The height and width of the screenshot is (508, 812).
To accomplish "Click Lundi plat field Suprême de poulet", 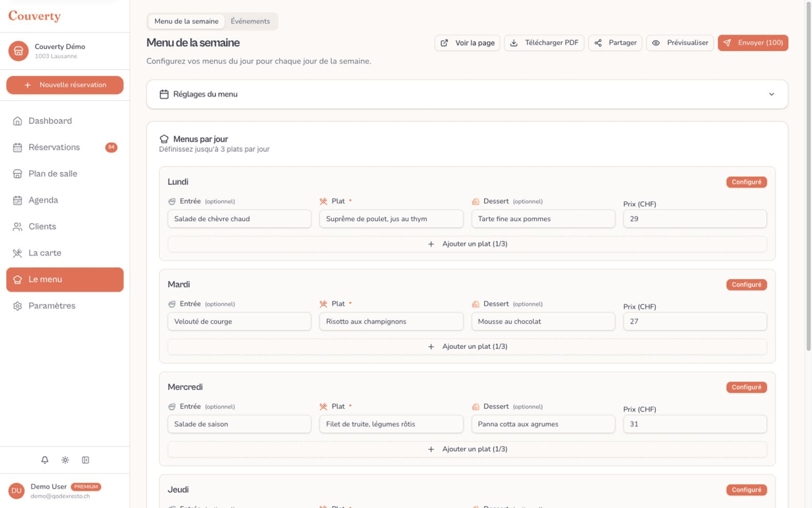I will 391,219.
